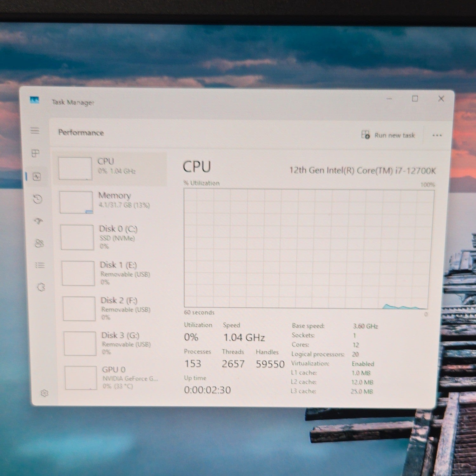The image size is (476, 476).
Task: Close the Task Manager window
Action: point(441,99)
